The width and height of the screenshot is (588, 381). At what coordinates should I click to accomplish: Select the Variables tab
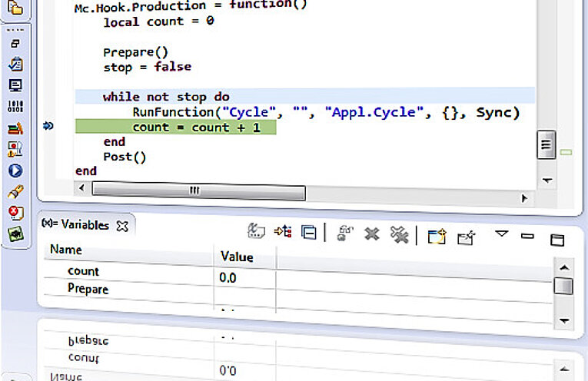[x=77, y=226]
